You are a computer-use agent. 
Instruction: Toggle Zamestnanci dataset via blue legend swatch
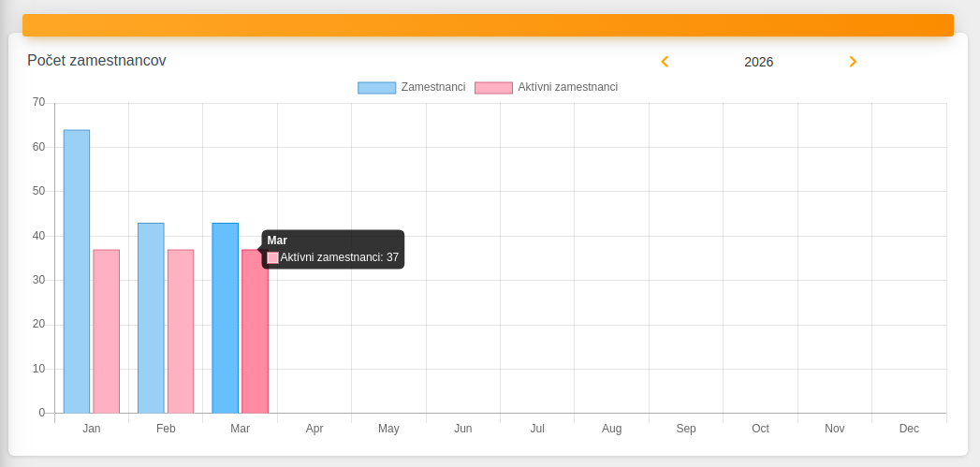pyautogui.click(x=376, y=88)
